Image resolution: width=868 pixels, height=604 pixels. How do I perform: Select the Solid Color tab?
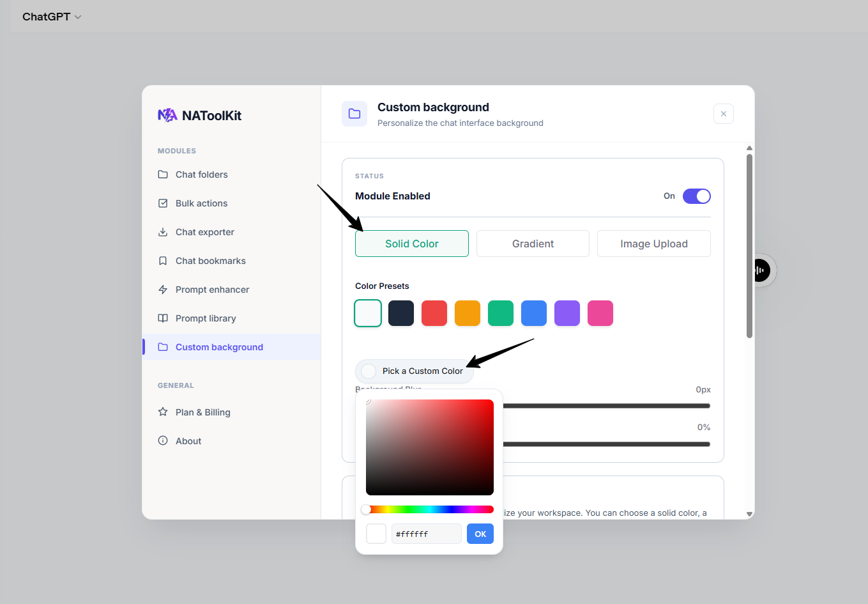(412, 244)
